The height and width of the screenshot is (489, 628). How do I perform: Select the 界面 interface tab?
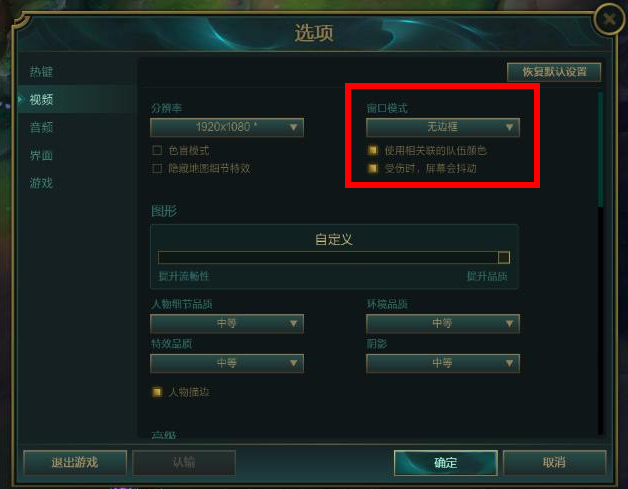tap(41, 155)
